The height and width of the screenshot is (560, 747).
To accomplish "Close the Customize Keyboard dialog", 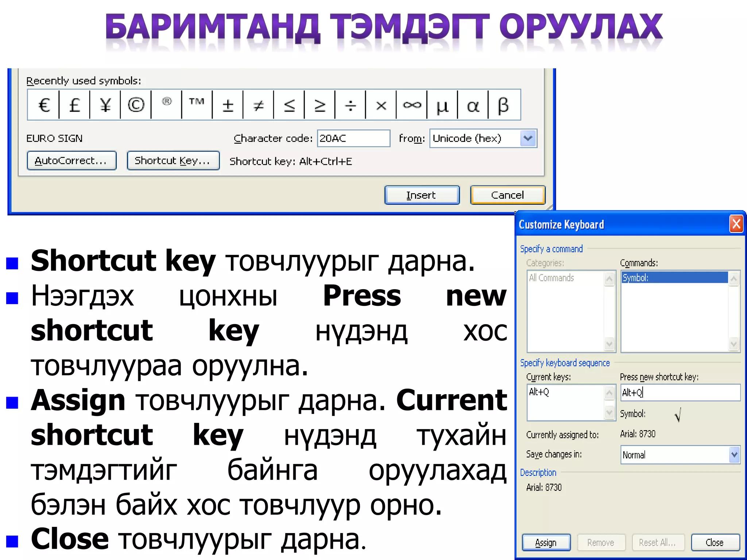I will tap(736, 224).
